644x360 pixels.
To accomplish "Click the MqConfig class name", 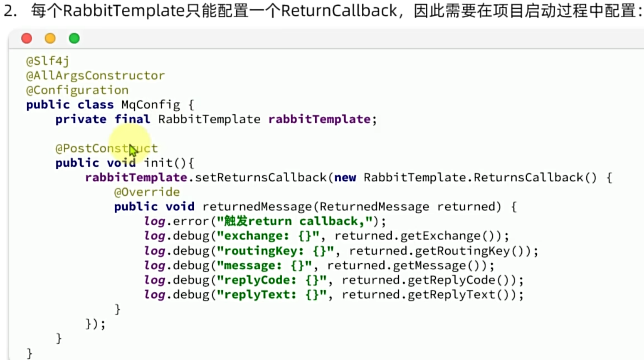I will 150,105.
